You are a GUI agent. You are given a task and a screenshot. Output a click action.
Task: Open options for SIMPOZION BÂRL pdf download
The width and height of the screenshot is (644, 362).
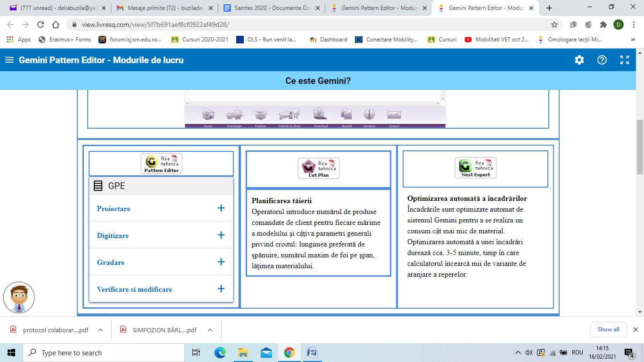(x=210, y=330)
